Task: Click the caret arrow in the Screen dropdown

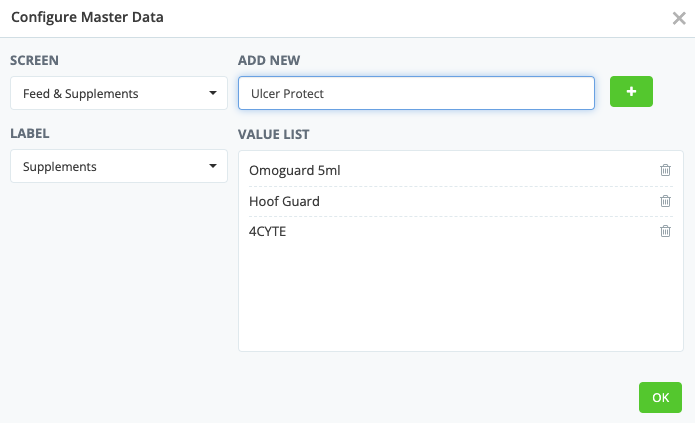Action: pyautogui.click(x=213, y=94)
